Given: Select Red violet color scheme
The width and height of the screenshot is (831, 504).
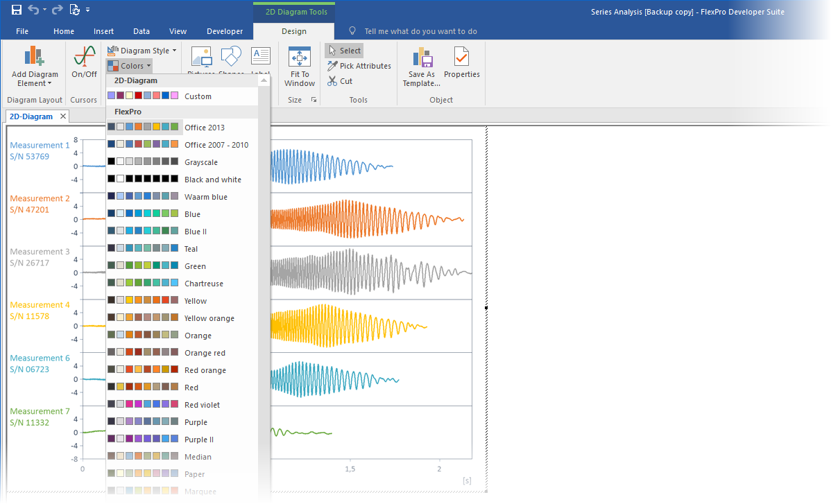Looking at the screenshot, I should point(182,404).
